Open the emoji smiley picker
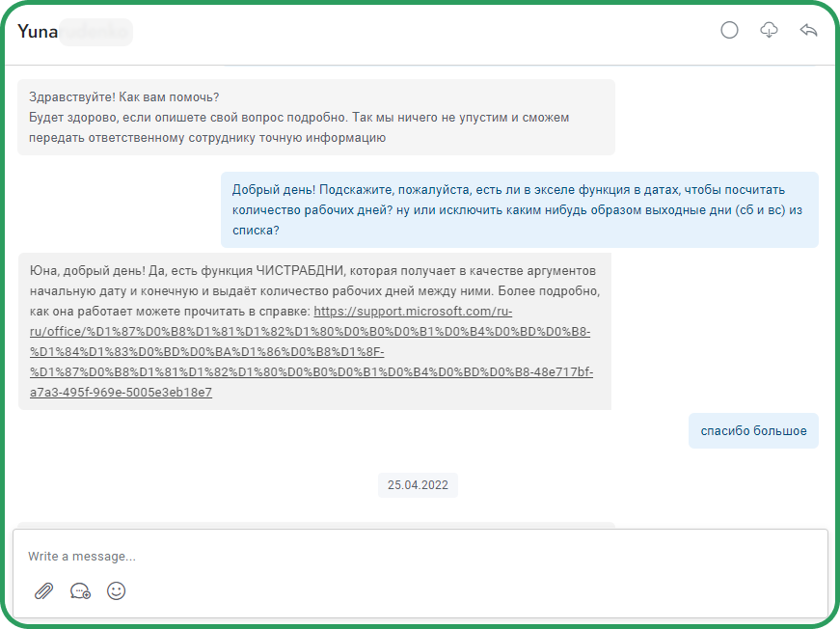 (x=117, y=591)
